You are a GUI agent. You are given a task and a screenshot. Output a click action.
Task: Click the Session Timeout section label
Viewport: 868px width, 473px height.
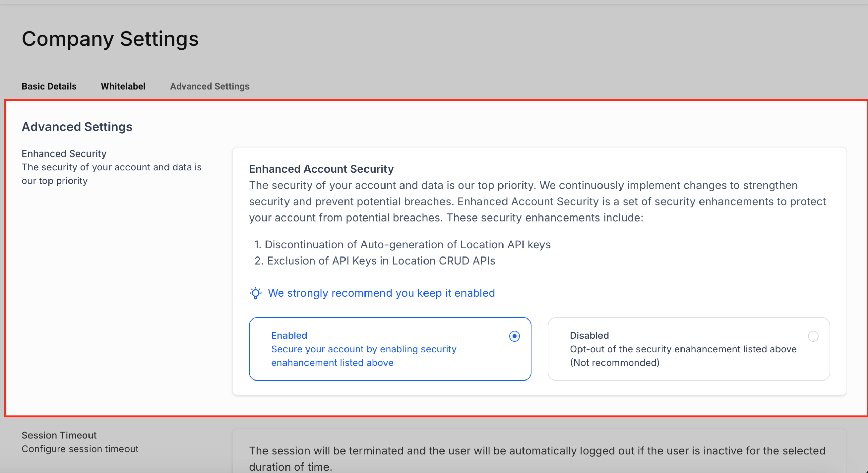click(59, 435)
